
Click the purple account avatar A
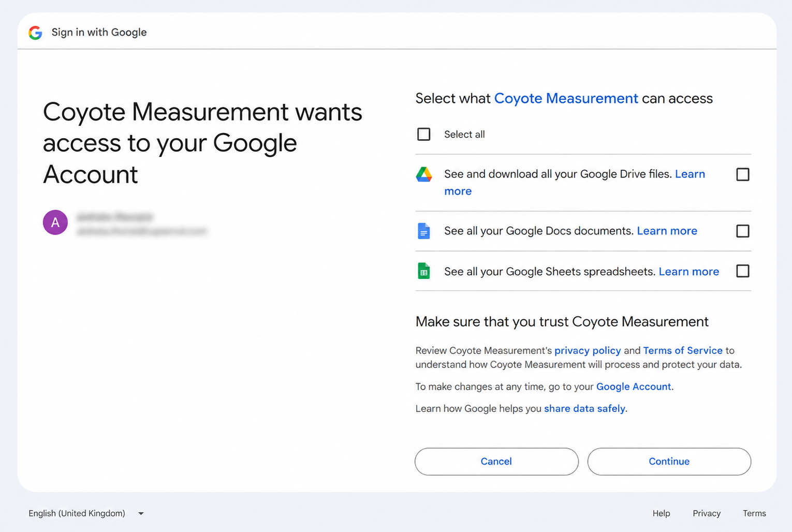pyautogui.click(x=55, y=223)
